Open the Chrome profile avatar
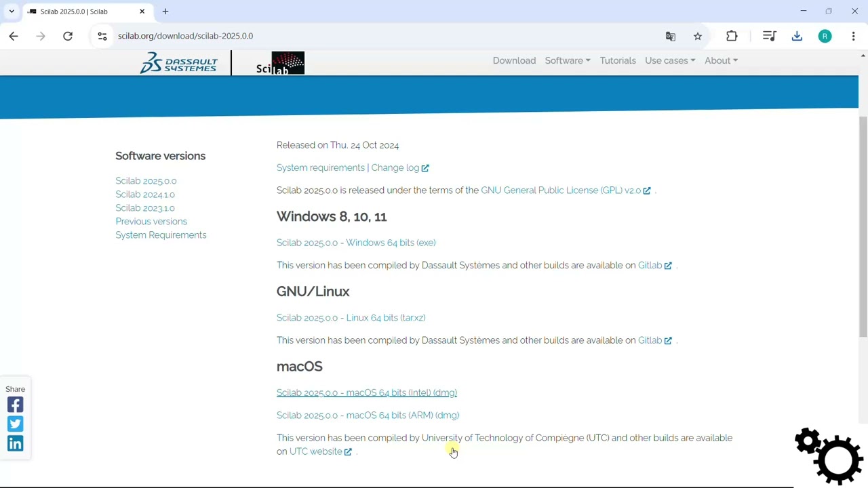The height and width of the screenshot is (488, 868). point(825,36)
